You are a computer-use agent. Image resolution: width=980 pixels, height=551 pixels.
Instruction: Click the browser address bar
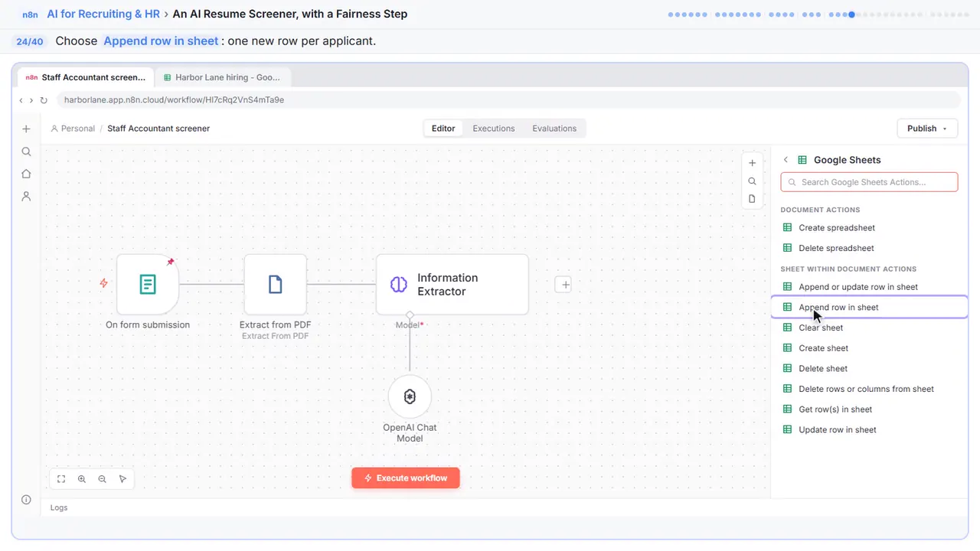coord(508,100)
